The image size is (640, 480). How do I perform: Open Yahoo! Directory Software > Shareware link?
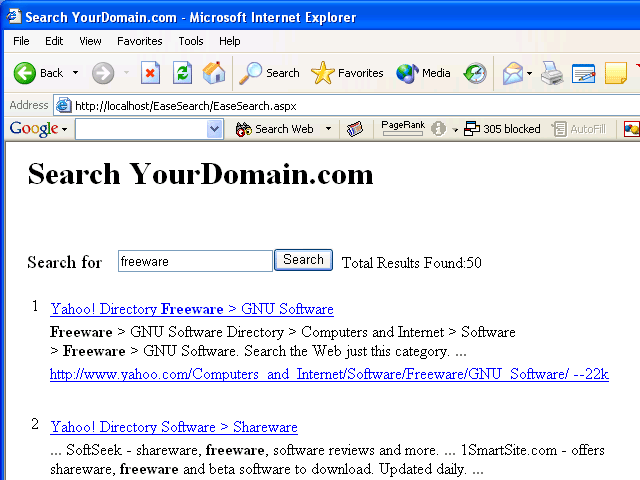click(x=174, y=427)
